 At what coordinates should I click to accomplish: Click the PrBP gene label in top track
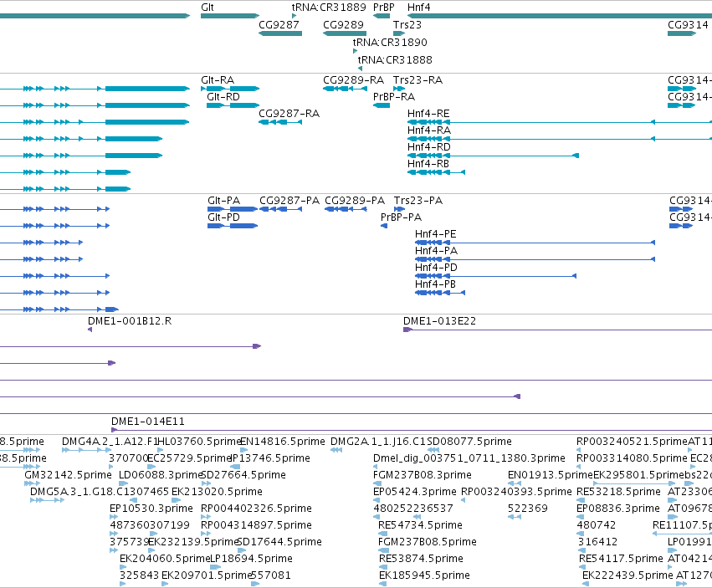(384, 8)
